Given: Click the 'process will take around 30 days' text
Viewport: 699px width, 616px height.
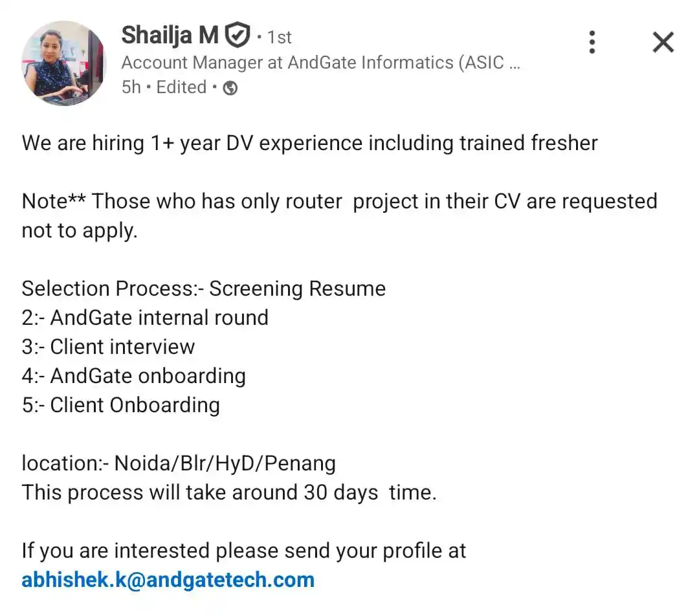Looking at the screenshot, I should pos(223,492).
